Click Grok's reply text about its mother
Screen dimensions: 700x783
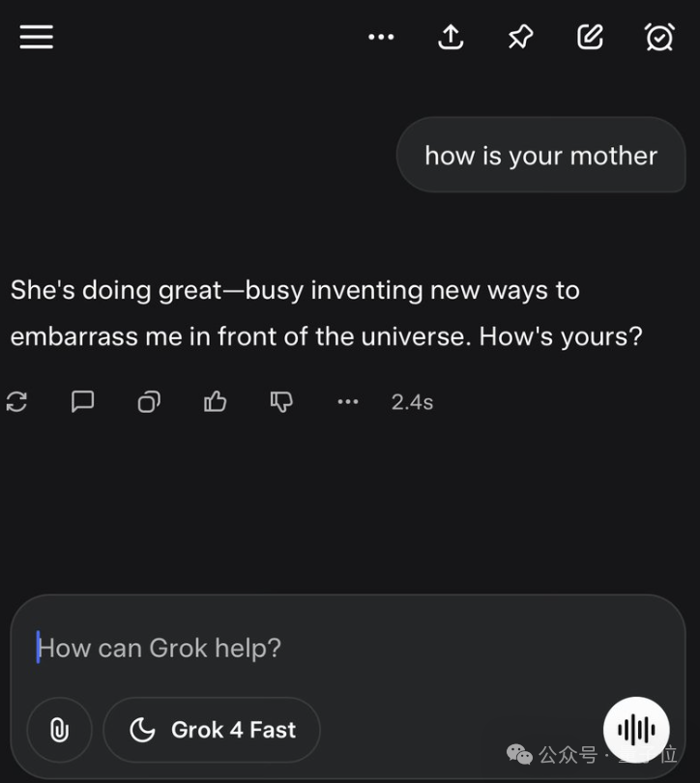pos(326,313)
